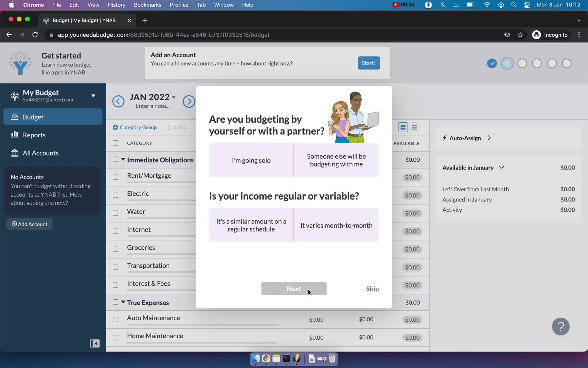Toggle It varies month-to-month income option
Screen dimensions: 588x368
337,225
